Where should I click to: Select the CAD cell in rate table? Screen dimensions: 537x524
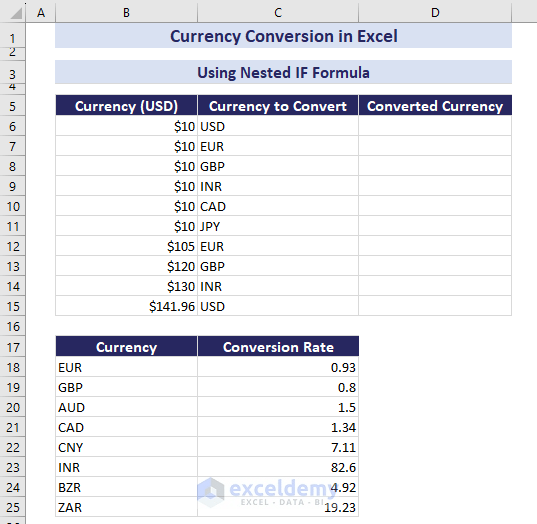(x=126, y=427)
